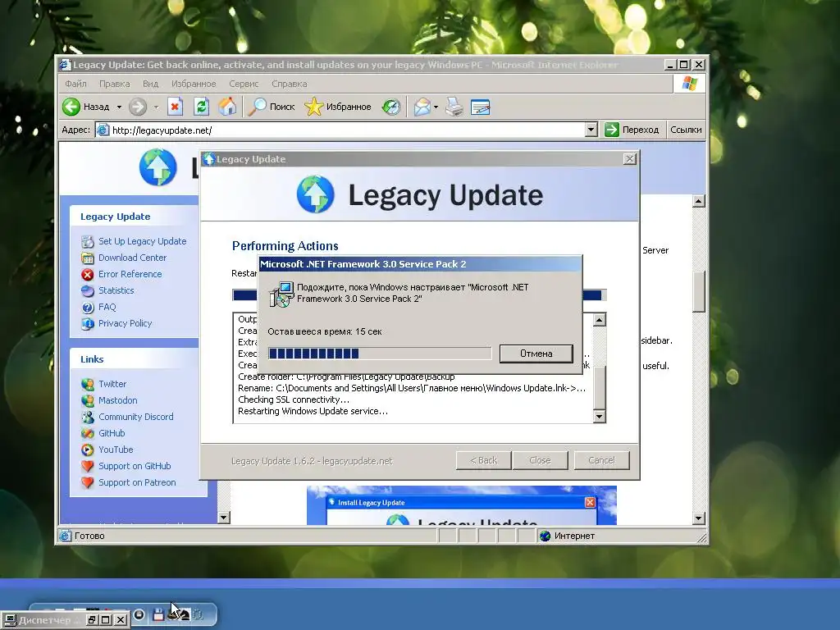840x630 pixels.
Task: Open the Download Center link
Action: click(132, 258)
